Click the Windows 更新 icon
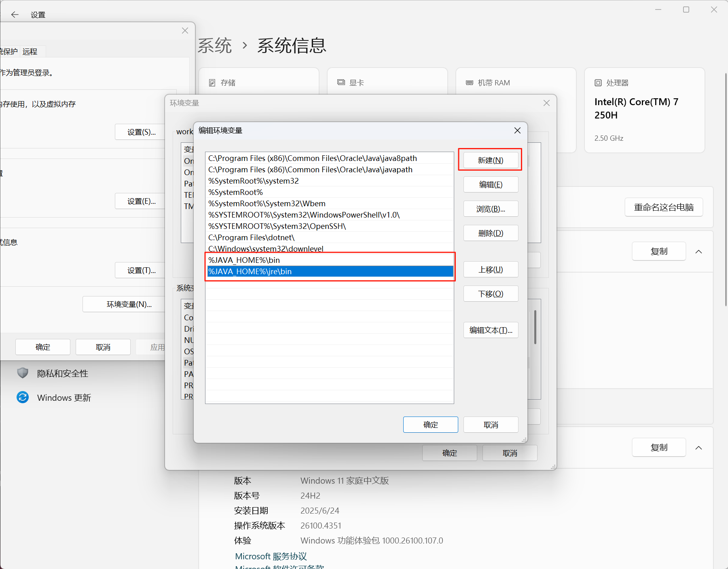Image resolution: width=728 pixels, height=569 pixels. (x=23, y=397)
